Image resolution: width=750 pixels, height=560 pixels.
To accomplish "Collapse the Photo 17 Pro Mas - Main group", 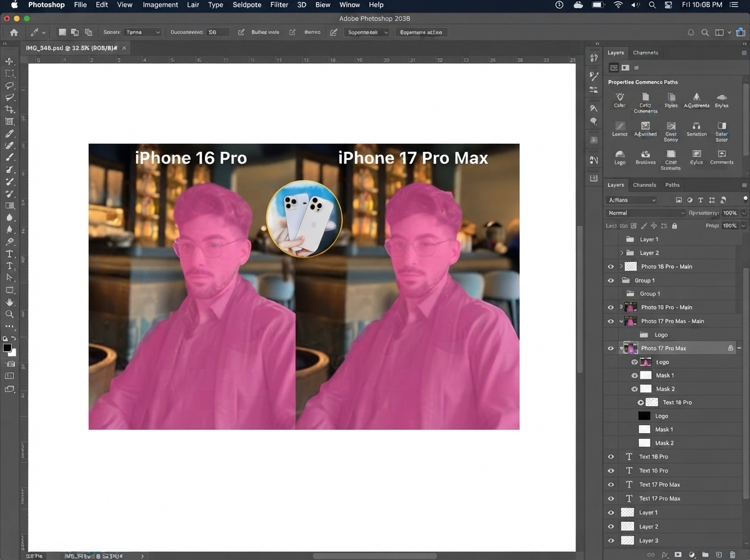I will [621, 321].
